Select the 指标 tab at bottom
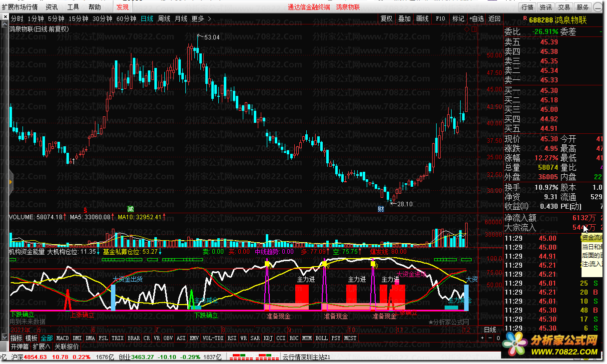The width and height of the screenshot is (607, 364). pos(16,338)
